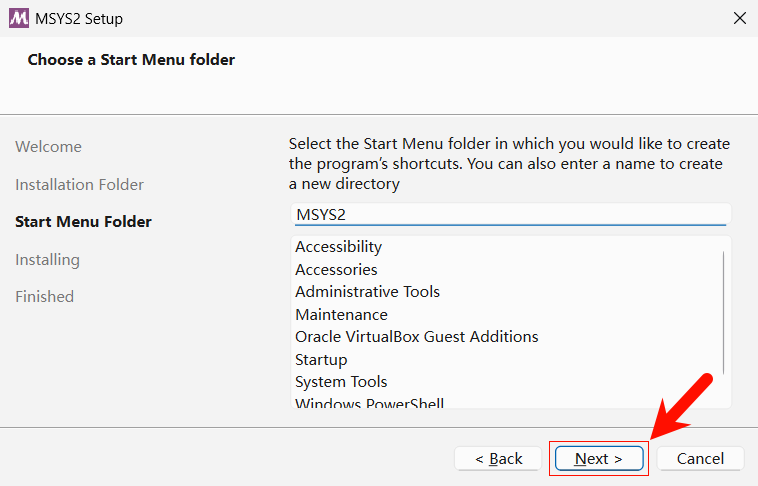Select the Windows PowerShell folder
Image resolution: width=758 pixels, height=486 pixels.
(369, 404)
